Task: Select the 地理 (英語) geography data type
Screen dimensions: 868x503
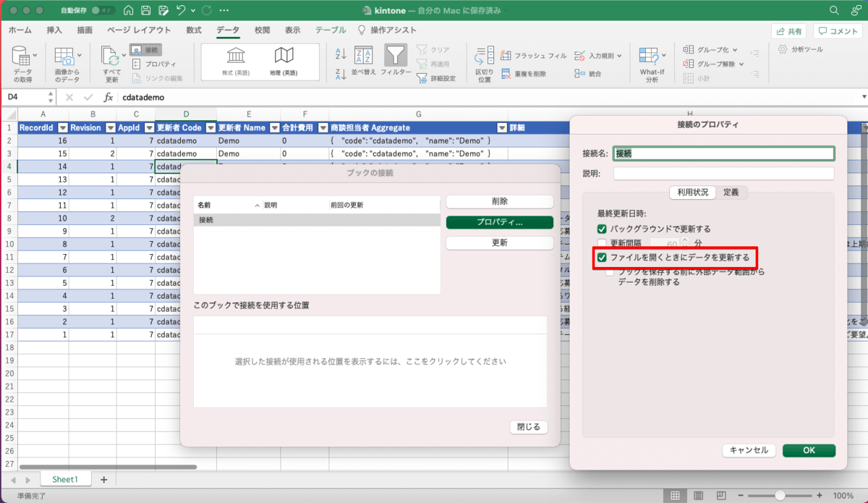Action: pos(284,62)
